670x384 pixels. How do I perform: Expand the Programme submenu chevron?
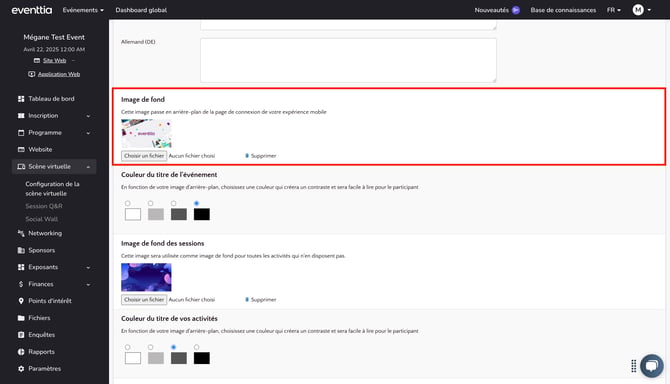pos(88,133)
